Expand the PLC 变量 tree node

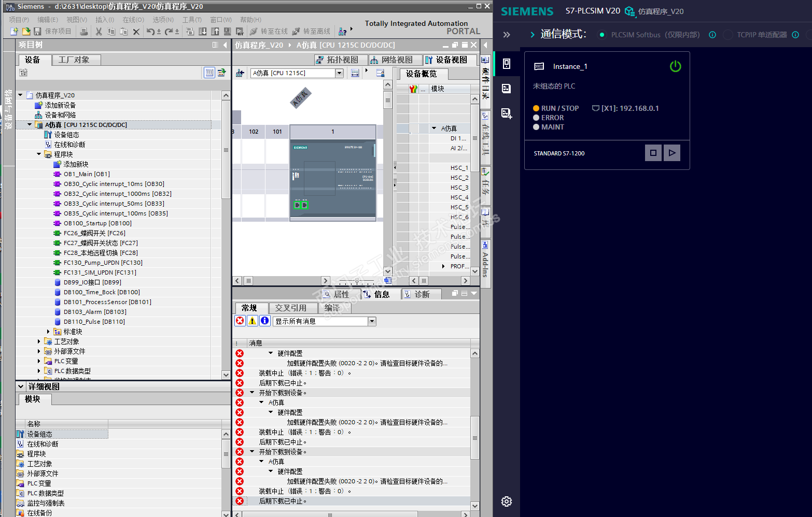coord(39,361)
